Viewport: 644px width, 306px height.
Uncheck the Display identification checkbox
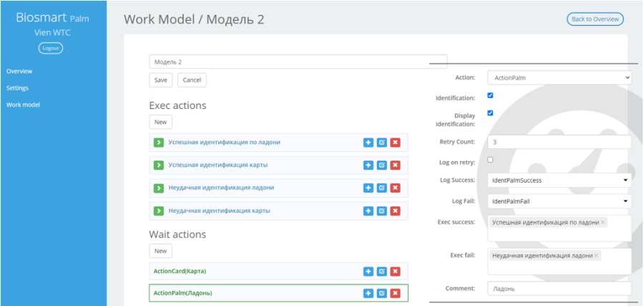pyautogui.click(x=490, y=113)
